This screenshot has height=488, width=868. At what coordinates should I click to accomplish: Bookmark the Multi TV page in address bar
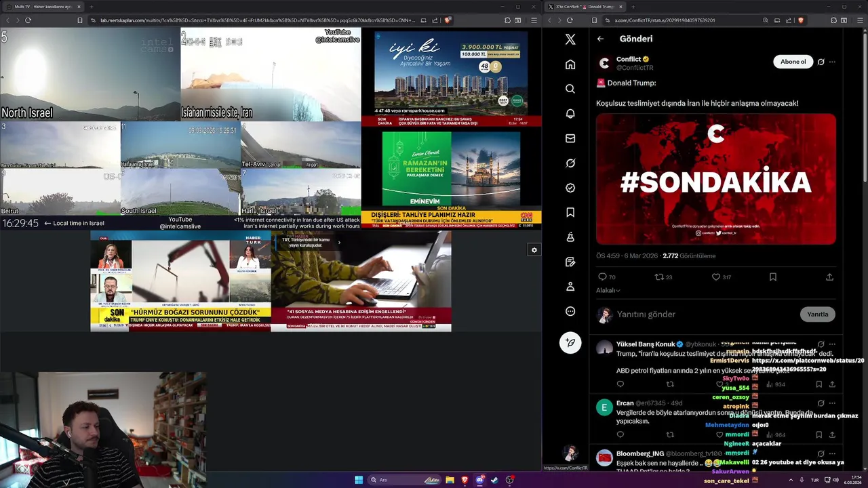coord(80,20)
